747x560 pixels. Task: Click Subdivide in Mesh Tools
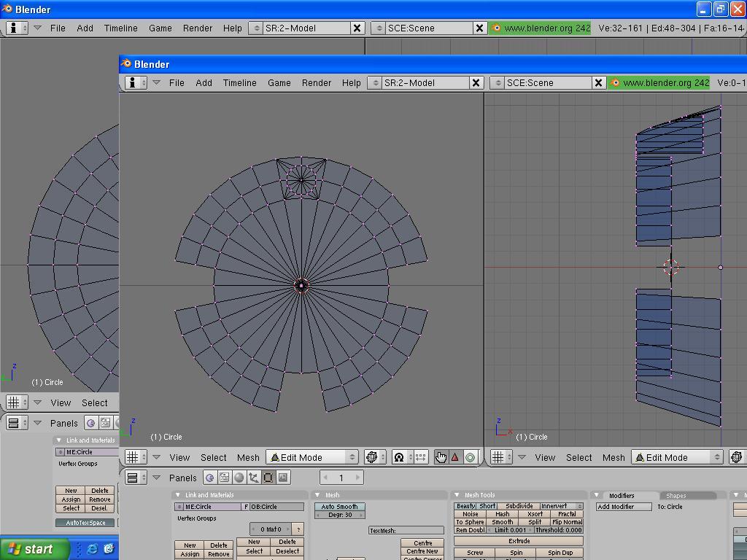pyautogui.click(x=519, y=506)
